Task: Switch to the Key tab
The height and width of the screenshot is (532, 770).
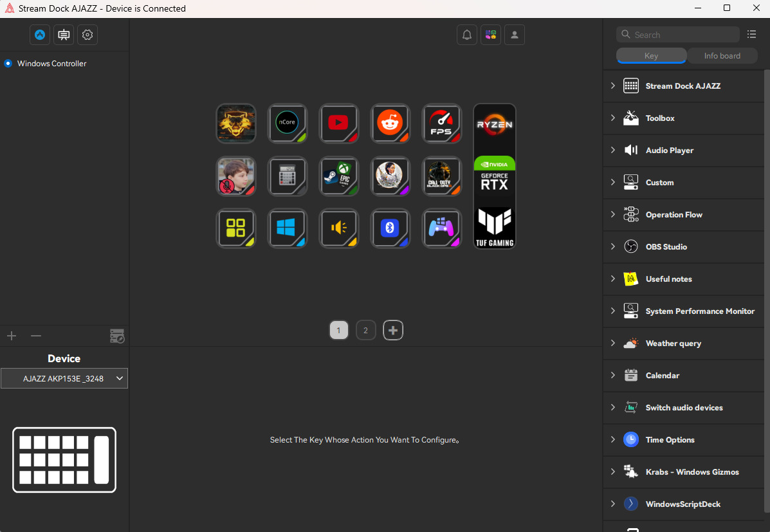Action: click(x=651, y=55)
